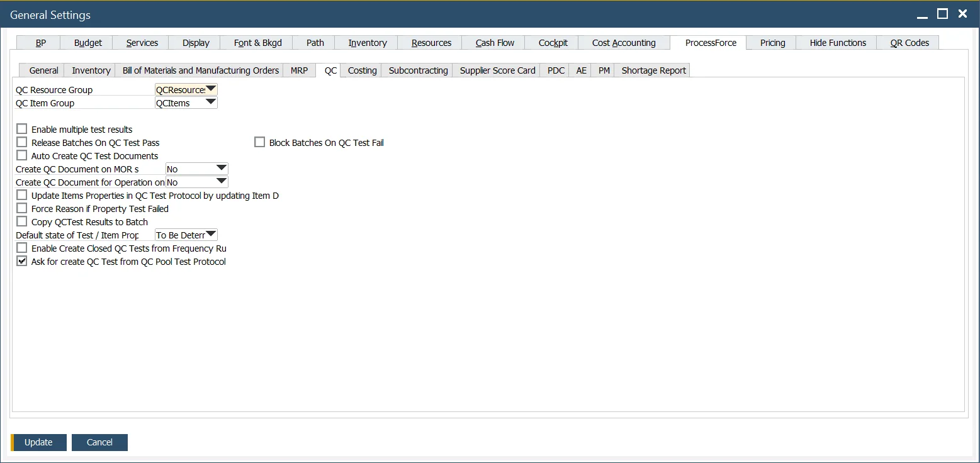
Task: Enable Copy QCTest Results to Batch
Action: pos(21,221)
